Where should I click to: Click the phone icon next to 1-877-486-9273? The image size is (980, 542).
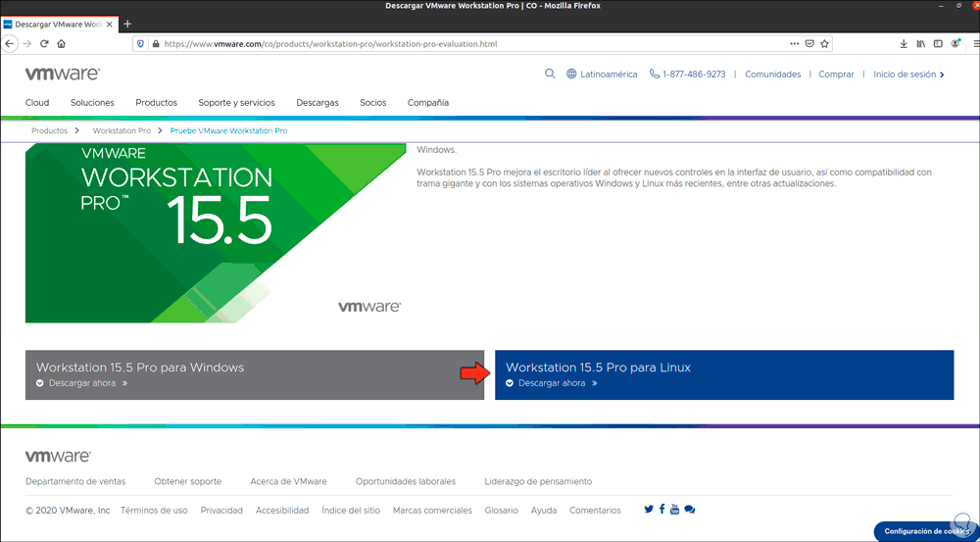pos(655,74)
